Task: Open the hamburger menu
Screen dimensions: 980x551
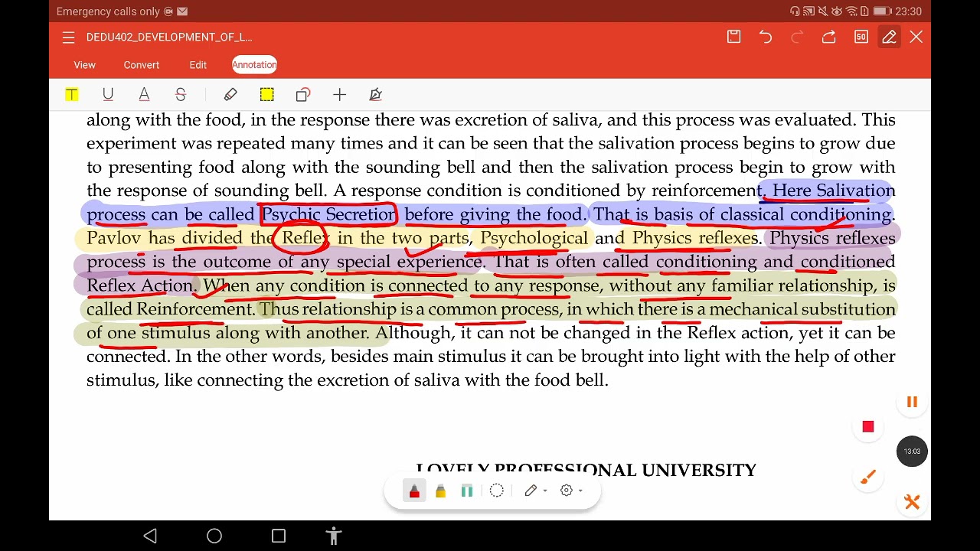Action: click(x=68, y=37)
